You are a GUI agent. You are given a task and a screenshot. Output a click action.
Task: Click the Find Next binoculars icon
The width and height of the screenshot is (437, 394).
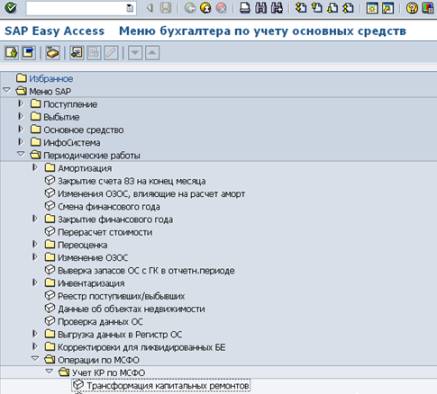(x=277, y=8)
